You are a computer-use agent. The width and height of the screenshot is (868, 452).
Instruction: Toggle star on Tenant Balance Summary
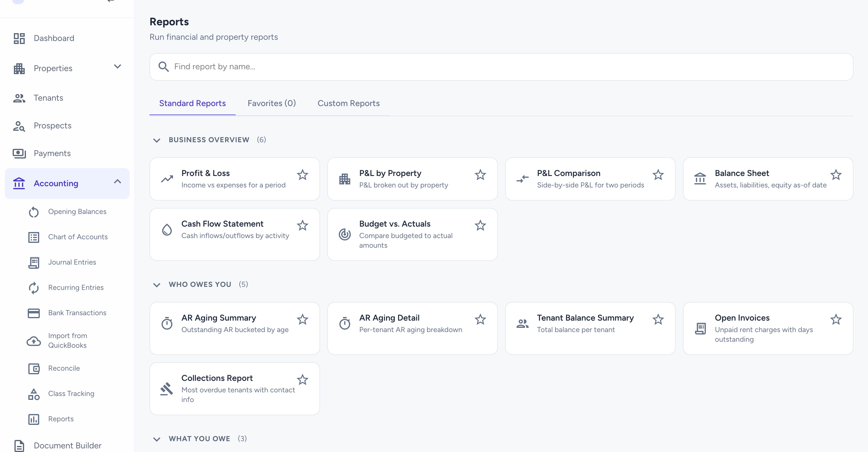tap(658, 319)
